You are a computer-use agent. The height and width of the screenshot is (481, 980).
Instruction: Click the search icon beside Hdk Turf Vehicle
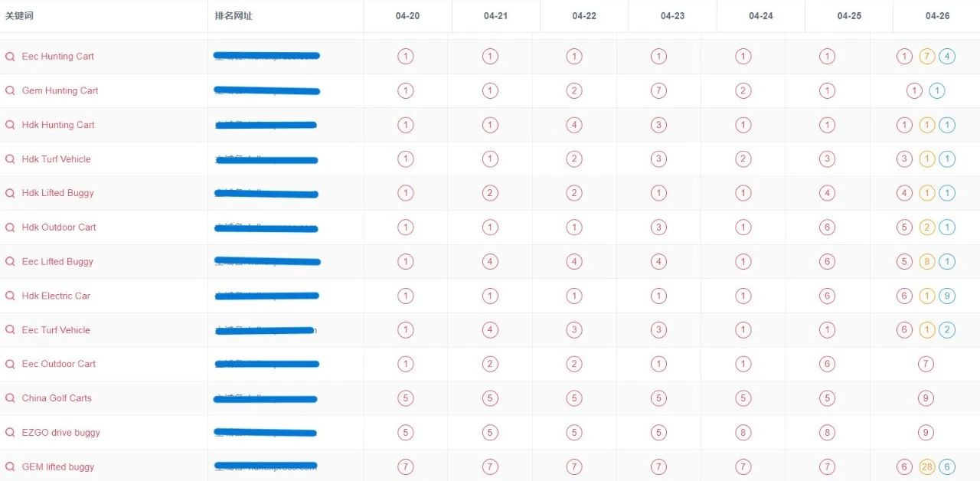pyautogui.click(x=10, y=159)
